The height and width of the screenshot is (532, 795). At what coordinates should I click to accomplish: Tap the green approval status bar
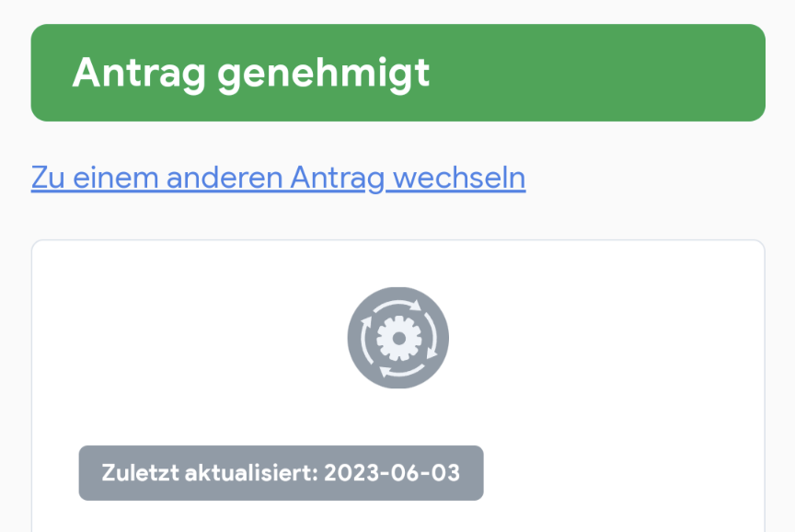point(598,73)
